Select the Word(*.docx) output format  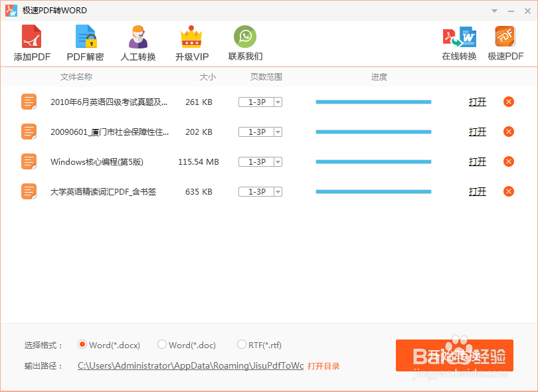(83, 345)
